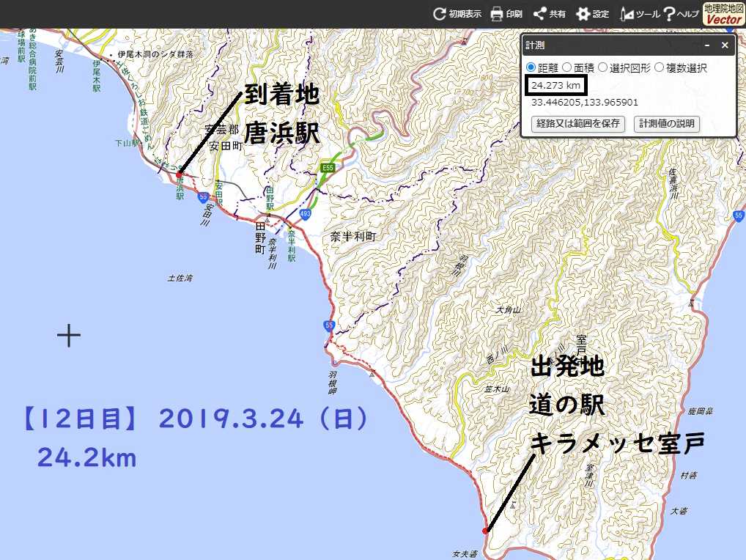Click the red start point at キラメッセ室戸

485,531
